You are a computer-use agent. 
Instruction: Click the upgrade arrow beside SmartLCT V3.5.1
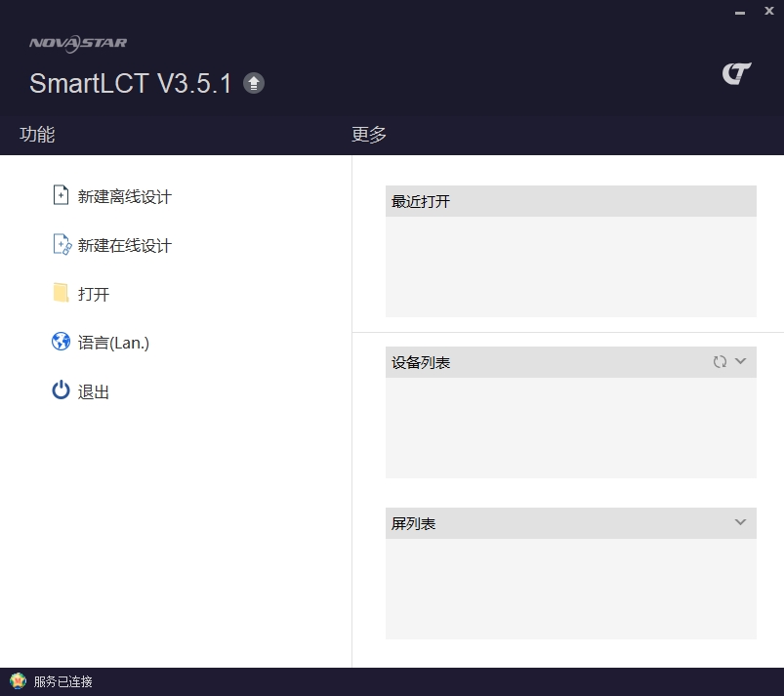click(254, 83)
